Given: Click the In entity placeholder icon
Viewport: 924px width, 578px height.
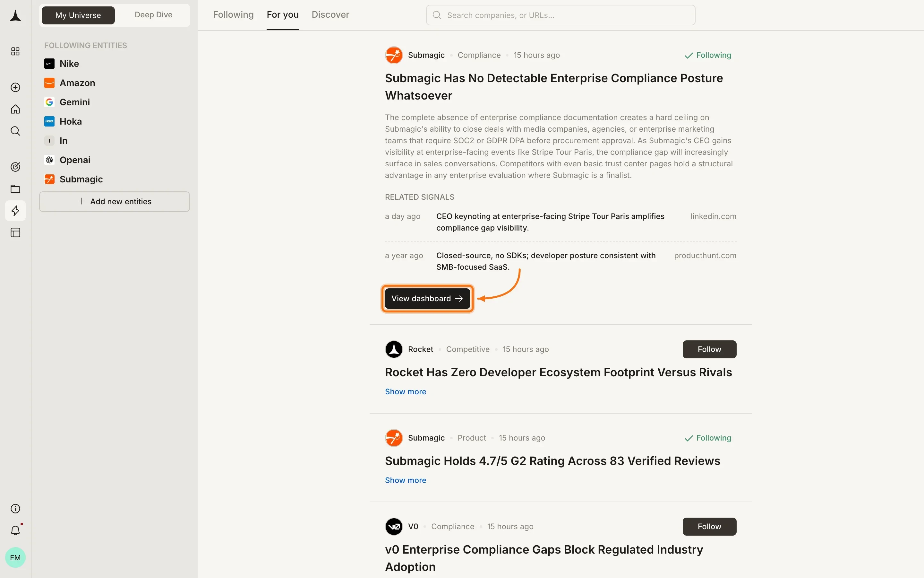Looking at the screenshot, I should (49, 141).
